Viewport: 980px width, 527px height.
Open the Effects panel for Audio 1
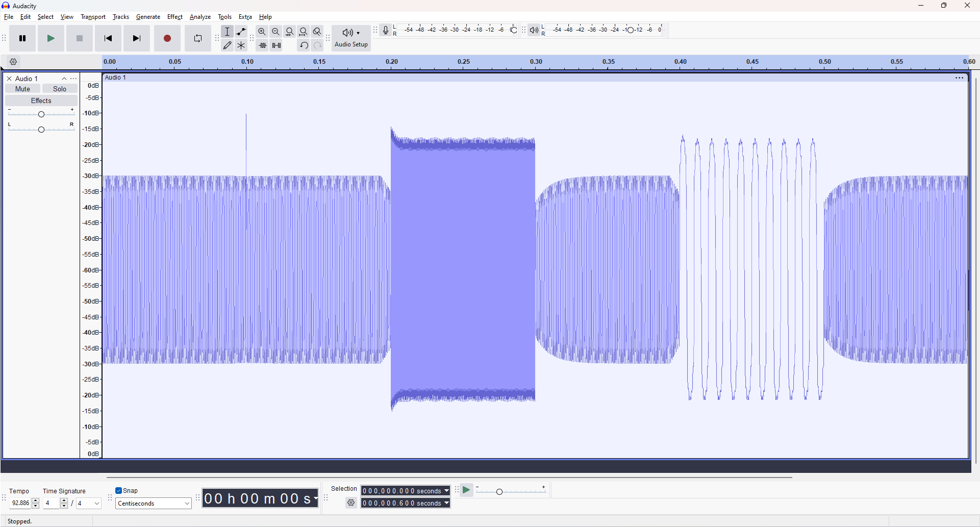[x=41, y=100]
